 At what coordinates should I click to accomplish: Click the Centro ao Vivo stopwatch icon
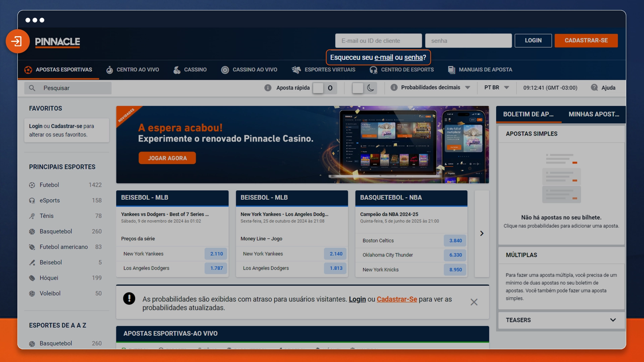point(109,70)
